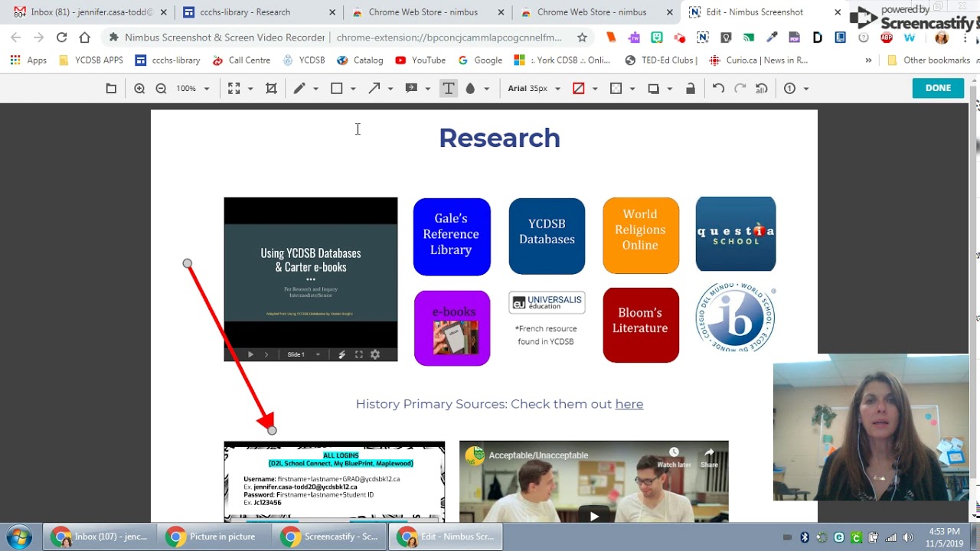Open Picture in picture taskbar item
The image size is (980, 551).
[x=214, y=536]
